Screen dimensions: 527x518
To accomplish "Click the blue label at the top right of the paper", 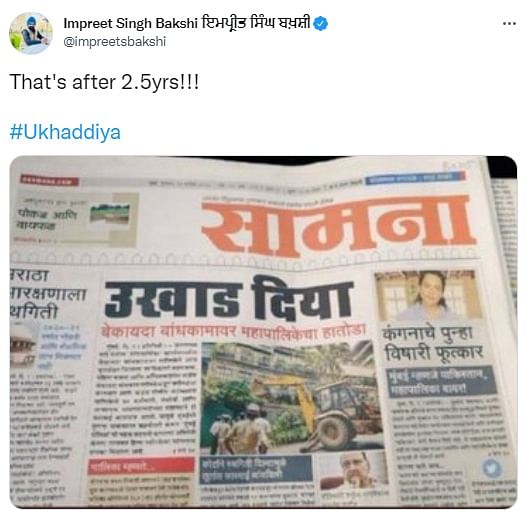I will [x=415, y=177].
